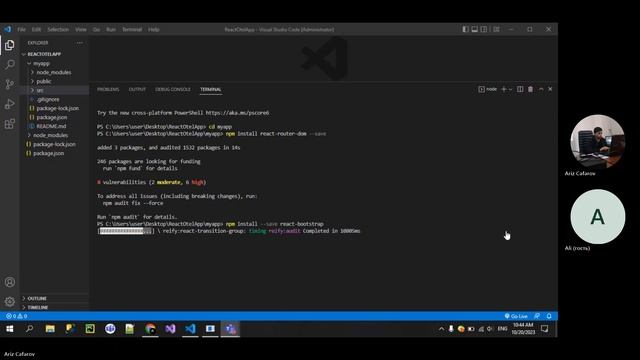Viewport: 640px width, 360px height.
Task: Toggle panel layout icon in title bar
Action: click(475, 29)
